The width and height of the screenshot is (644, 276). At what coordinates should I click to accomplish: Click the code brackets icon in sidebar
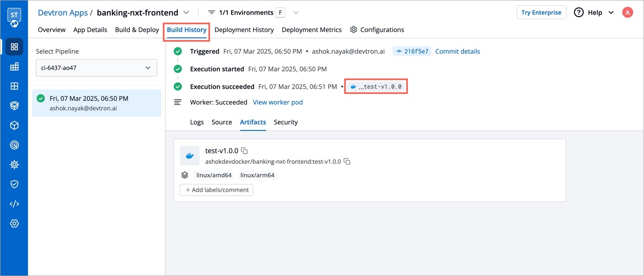[14, 204]
